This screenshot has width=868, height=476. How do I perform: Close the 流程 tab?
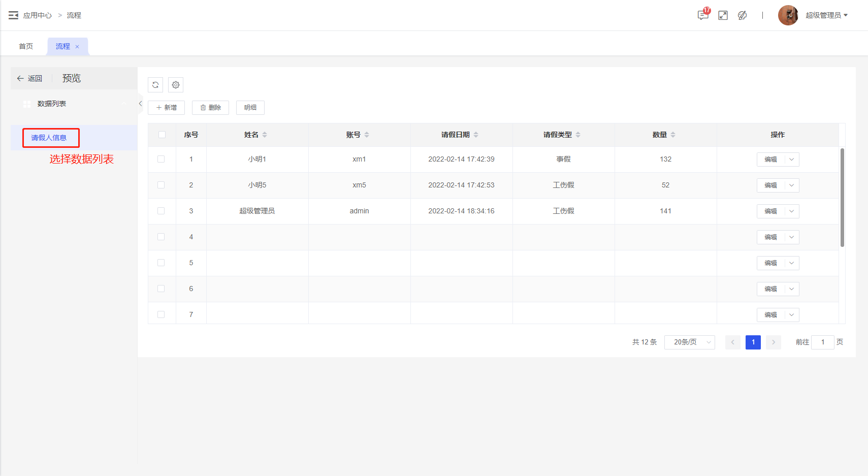click(x=77, y=47)
